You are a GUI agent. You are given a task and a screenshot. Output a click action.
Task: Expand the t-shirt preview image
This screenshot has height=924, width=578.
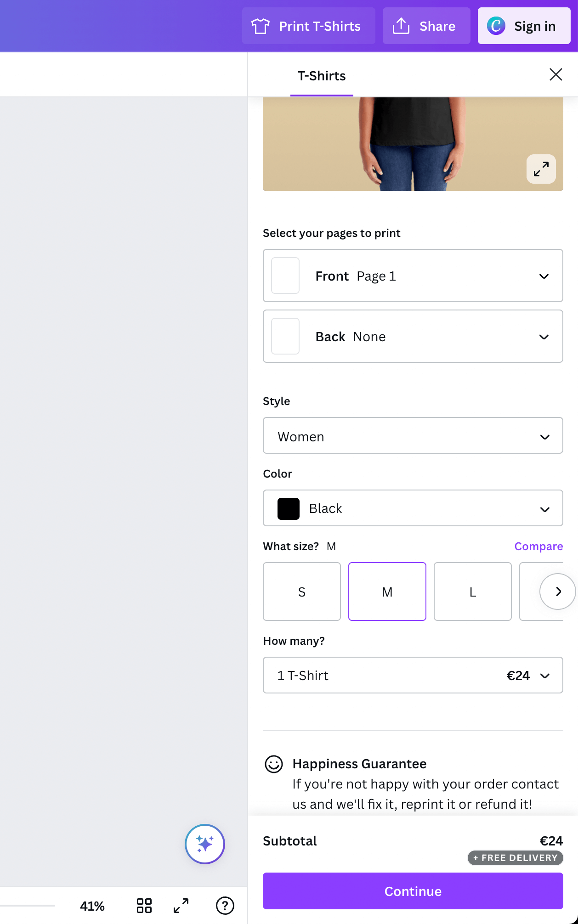click(x=541, y=169)
